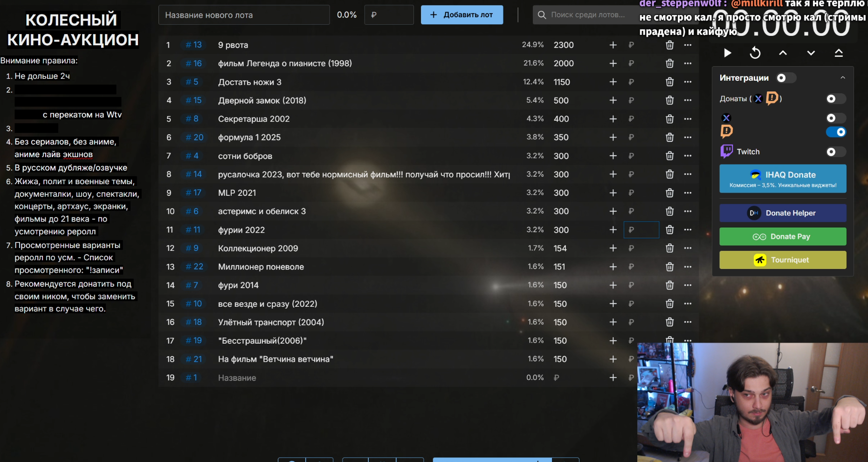Increase timer using the up chevron
The image size is (868, 462).
tap(783, 53)
